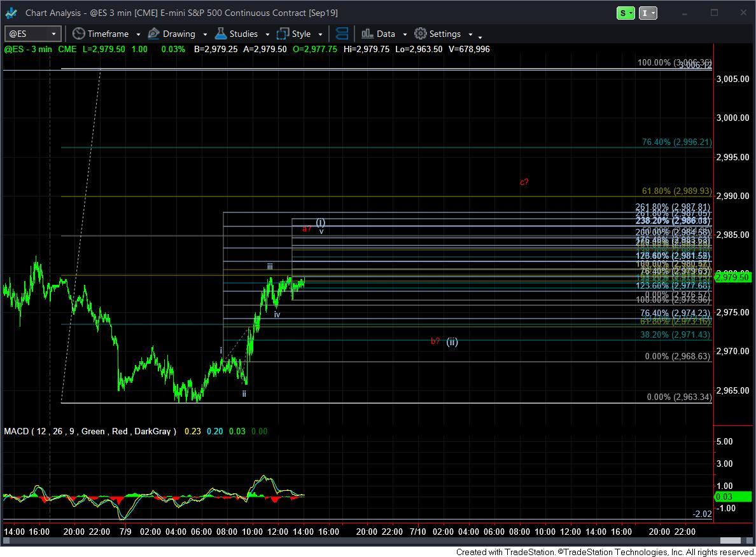Expand the Studies dropdown arrow
This screenshot has height=557, width=756.
[x=267, y=35]
